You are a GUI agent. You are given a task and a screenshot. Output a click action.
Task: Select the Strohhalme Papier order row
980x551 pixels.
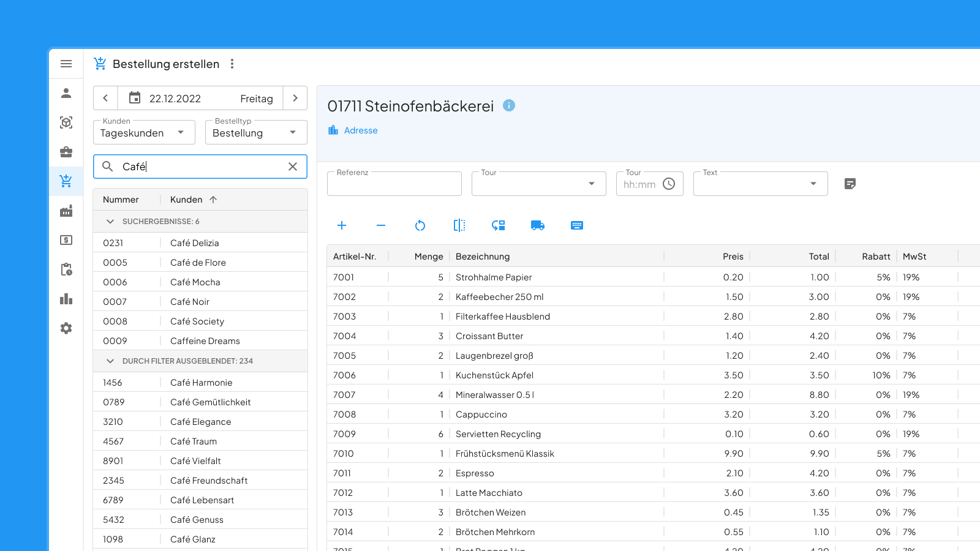coord(654,277)
